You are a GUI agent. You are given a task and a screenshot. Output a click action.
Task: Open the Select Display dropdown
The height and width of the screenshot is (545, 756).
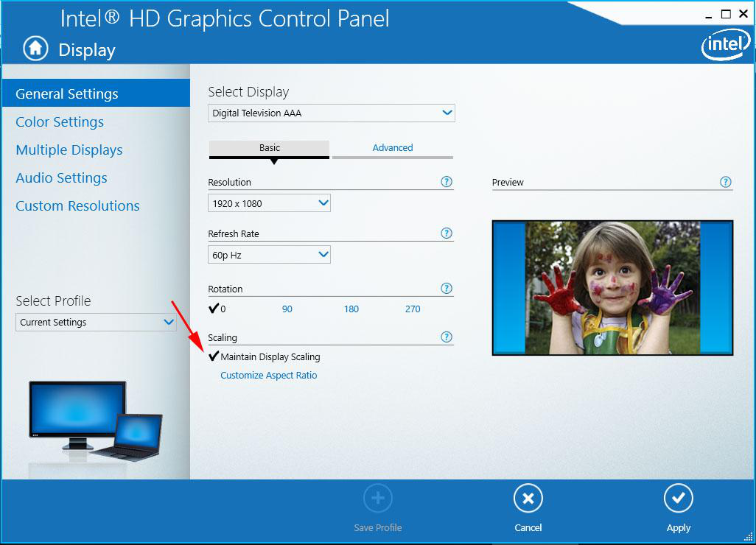tap(332, 113)
